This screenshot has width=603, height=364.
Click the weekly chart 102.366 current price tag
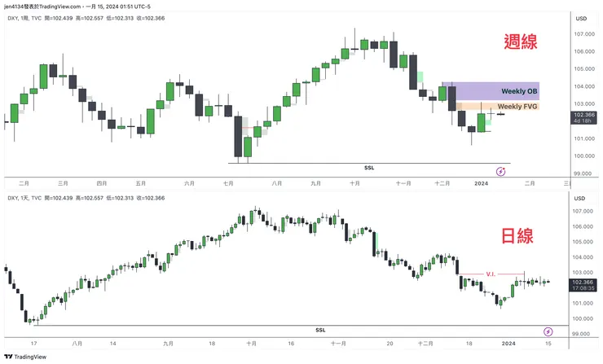(584, 117)
